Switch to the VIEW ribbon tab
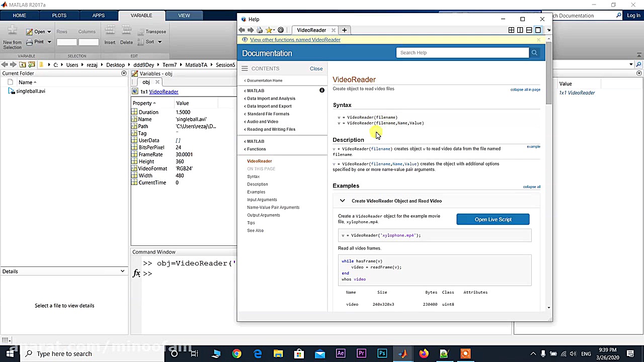The width and height of the screenshot is (644, 362). (184, 16)
